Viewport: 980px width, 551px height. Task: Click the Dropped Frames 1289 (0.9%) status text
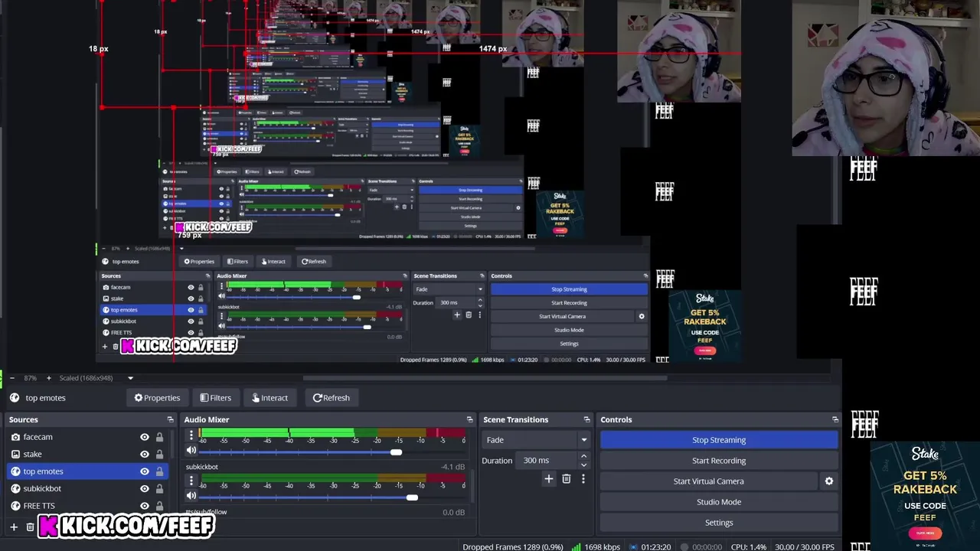point(512,546)
